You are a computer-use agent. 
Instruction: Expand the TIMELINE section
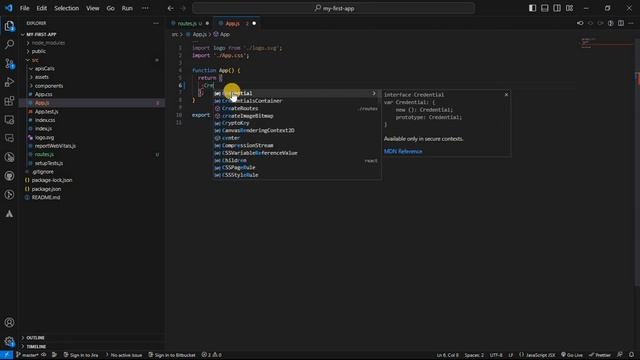(x=36, y=347)
